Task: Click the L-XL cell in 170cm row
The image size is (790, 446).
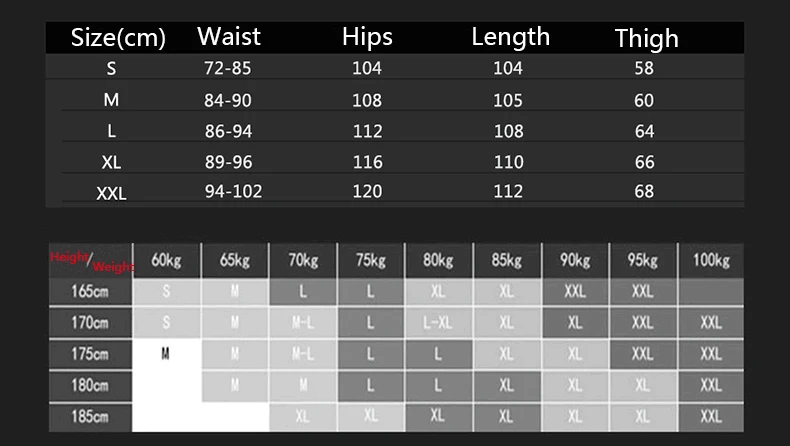Action: tap(438, 323)
